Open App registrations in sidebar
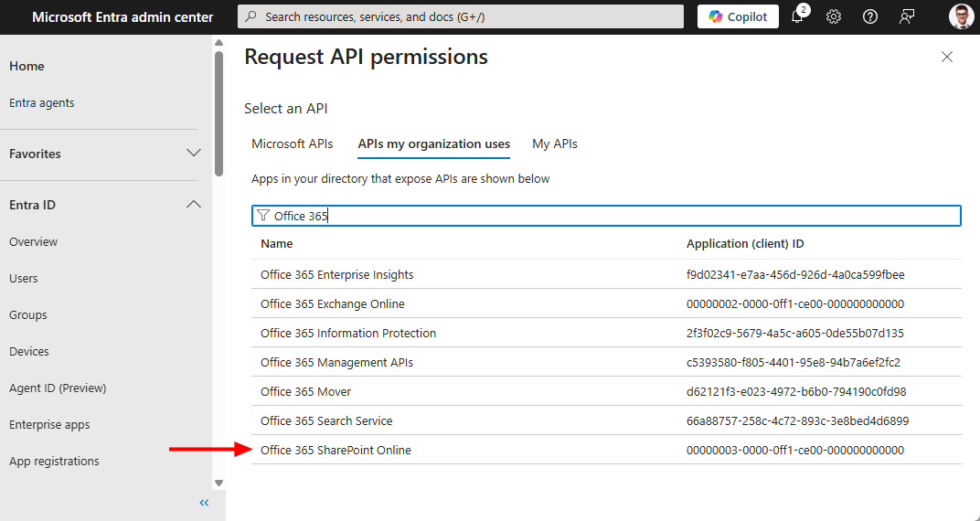The height and width of the screenshot is (521, 980). point(54,462)
